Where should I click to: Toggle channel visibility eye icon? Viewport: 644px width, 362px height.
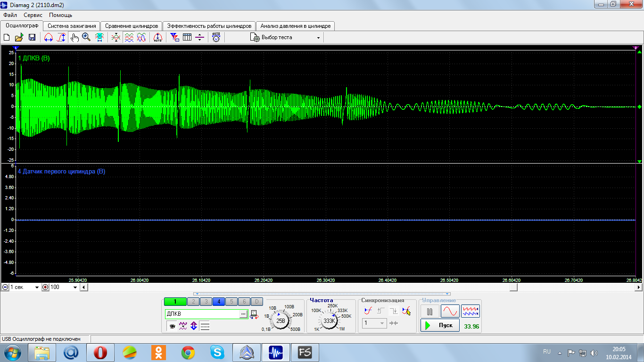point(172,326)
